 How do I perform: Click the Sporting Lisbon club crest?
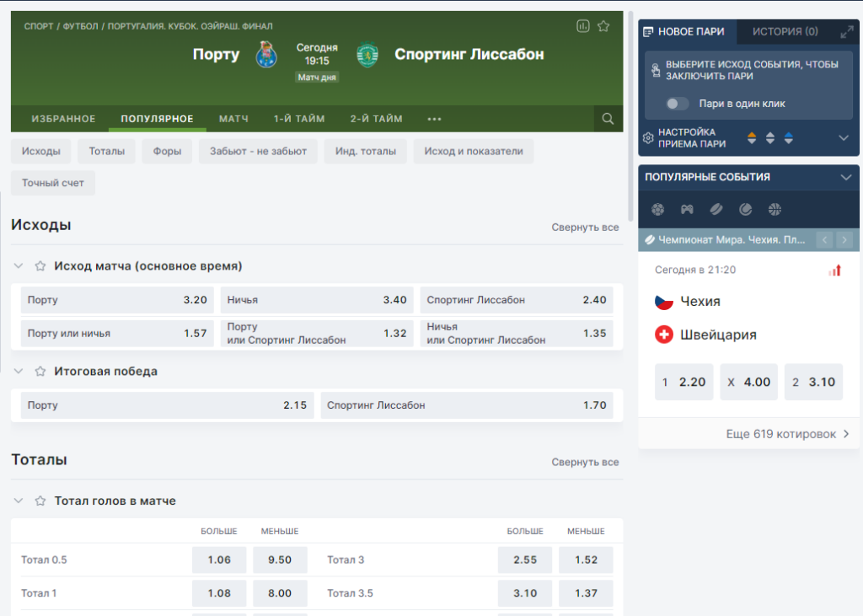point(367,55)
